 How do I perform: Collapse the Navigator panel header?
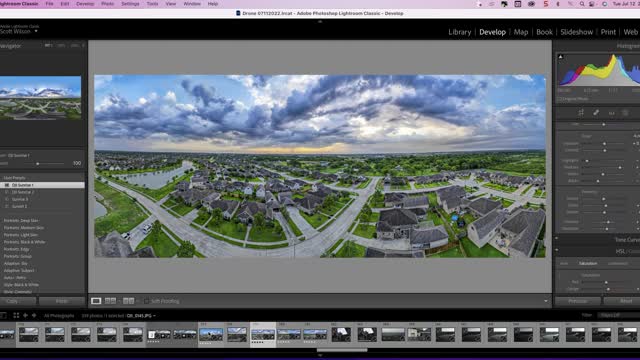[11, 46]
